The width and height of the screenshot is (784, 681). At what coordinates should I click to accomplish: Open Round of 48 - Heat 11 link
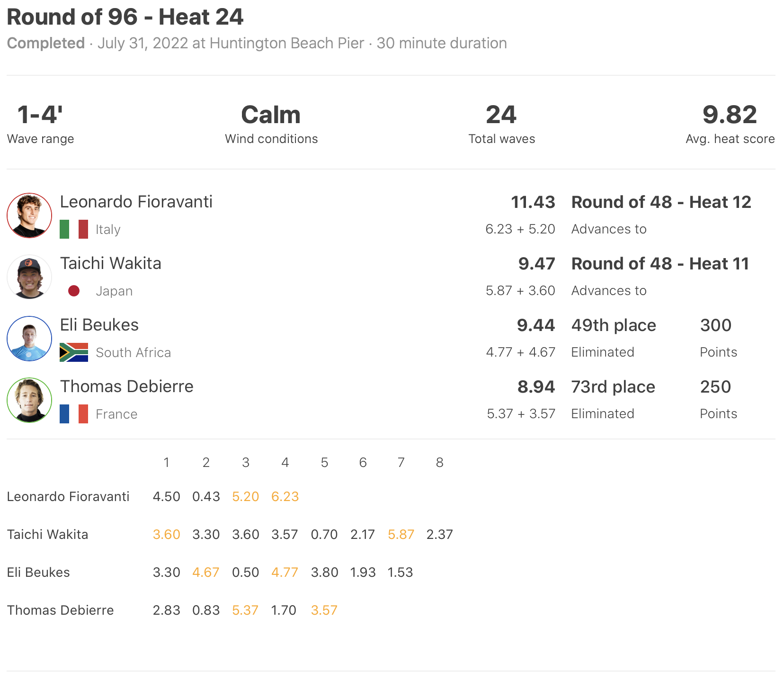point(660,264)
